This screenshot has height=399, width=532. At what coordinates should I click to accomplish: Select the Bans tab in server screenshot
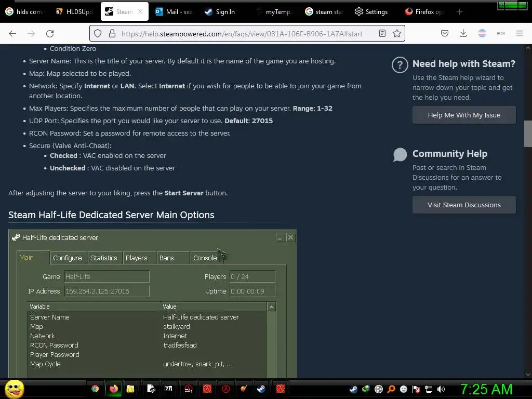(172, 258)
